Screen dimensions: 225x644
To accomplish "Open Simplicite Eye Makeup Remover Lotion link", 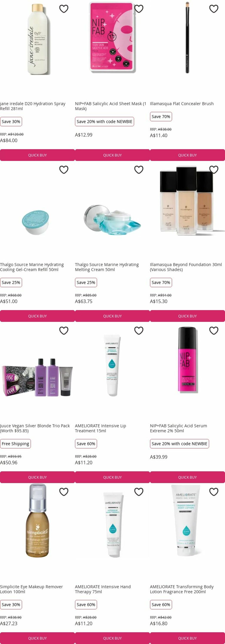I will (31, 589).
